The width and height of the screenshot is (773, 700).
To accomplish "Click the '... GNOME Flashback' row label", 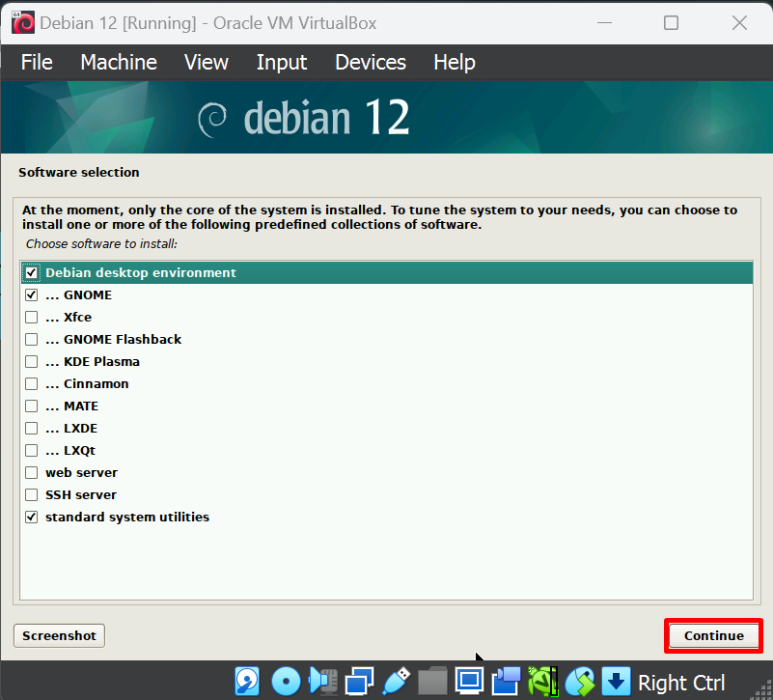I will pyautogui.click(x=113, y=340).
